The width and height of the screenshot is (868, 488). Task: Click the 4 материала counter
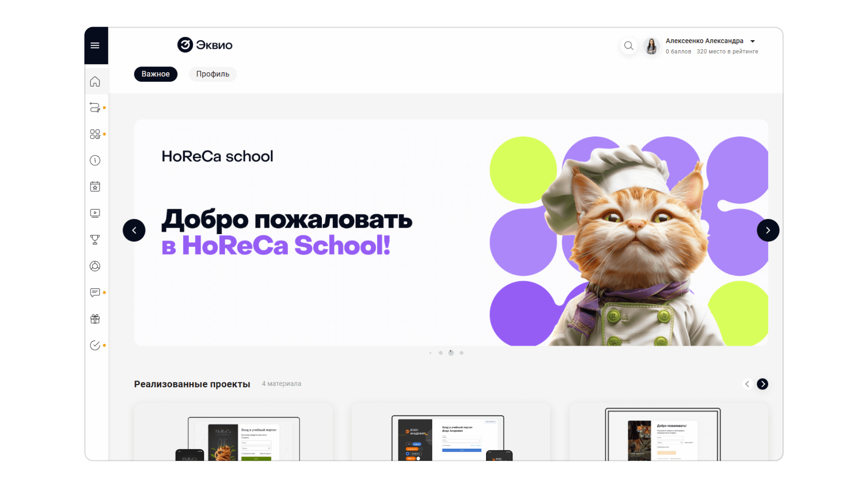[x=282, y=384]
